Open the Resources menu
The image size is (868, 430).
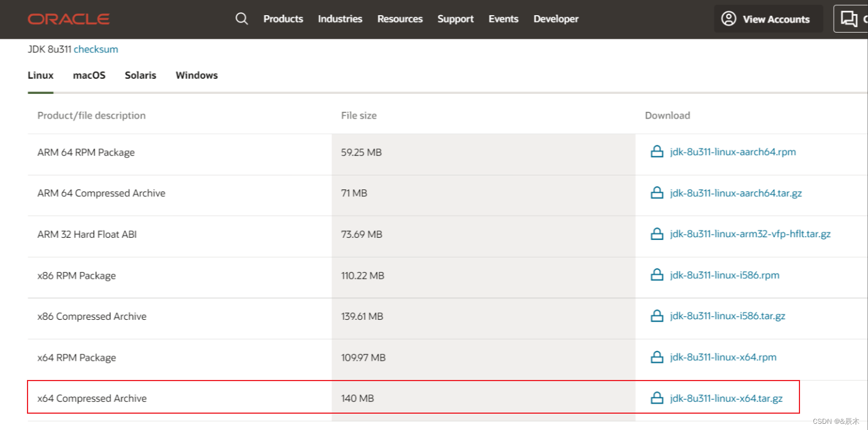pyautogui.click(x=400, y=19)
